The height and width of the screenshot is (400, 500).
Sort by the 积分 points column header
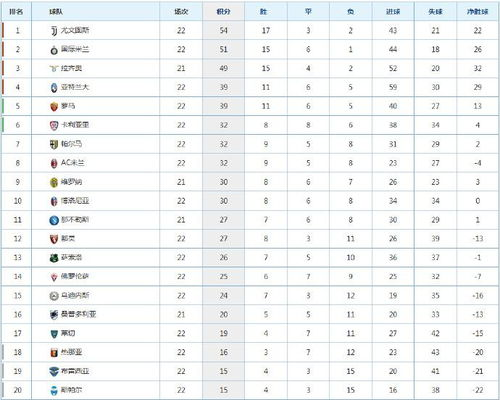(x=223, y=12)
